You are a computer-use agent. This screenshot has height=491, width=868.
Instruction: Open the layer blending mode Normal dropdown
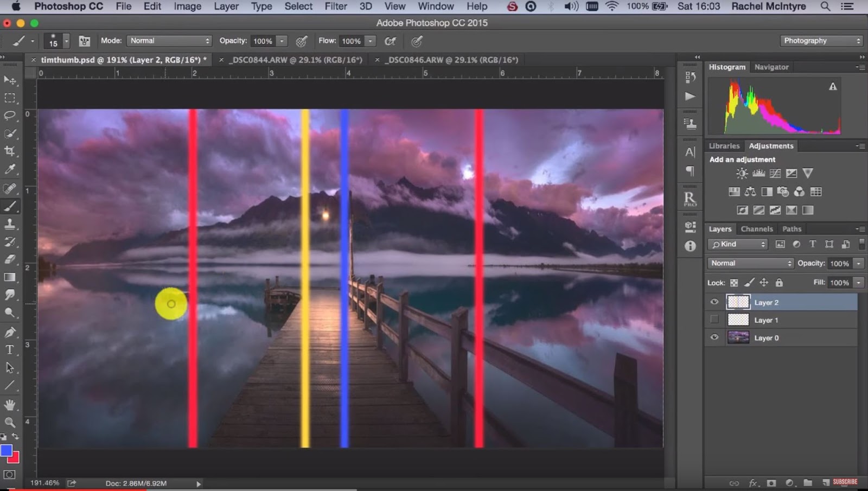[x=750, y=263]
